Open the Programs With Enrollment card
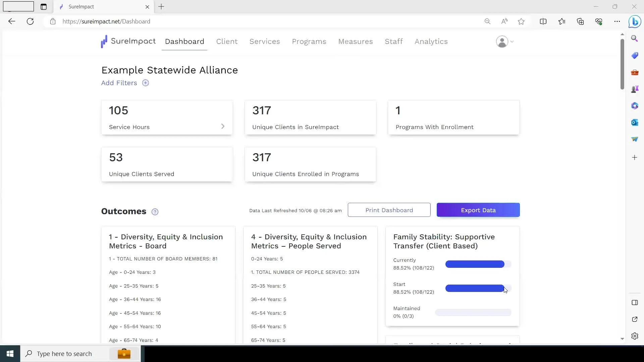 pos(453,118)
